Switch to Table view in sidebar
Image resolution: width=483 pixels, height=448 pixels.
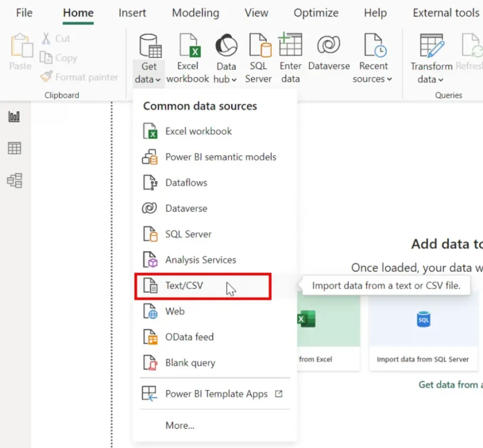coord(14,148)
